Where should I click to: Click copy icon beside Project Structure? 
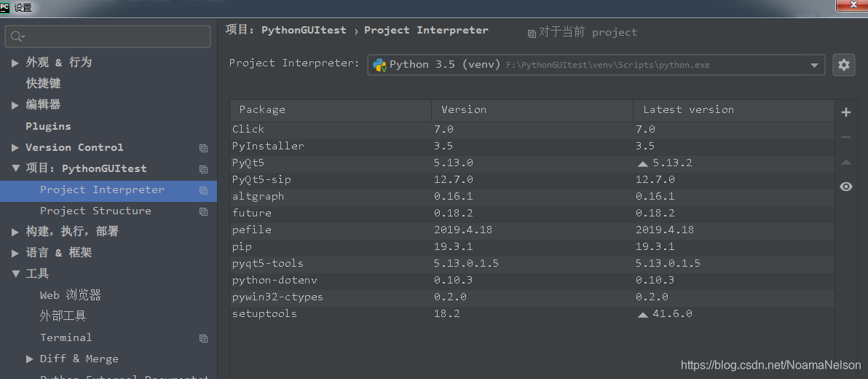pos(203,211)
